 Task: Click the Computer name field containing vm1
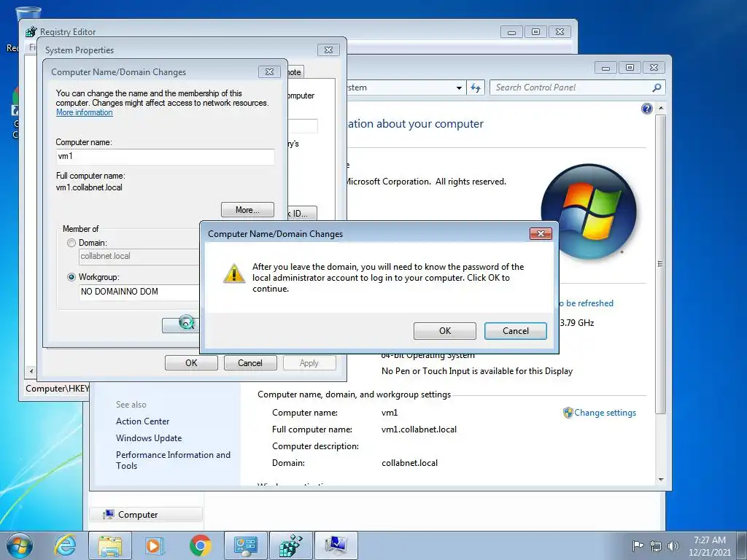pyautogui.click(x=165, y=157)
